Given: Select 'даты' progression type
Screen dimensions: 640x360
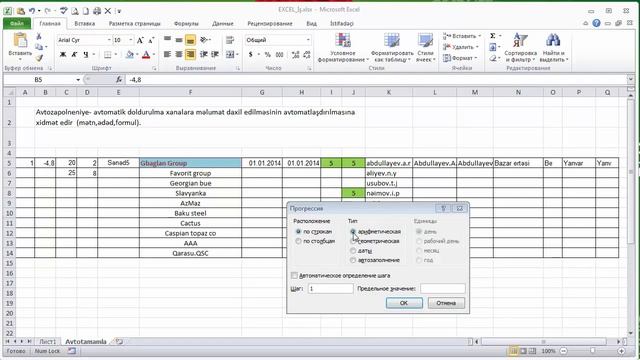Looking at the screenshot, I should (x=353, y=251).
